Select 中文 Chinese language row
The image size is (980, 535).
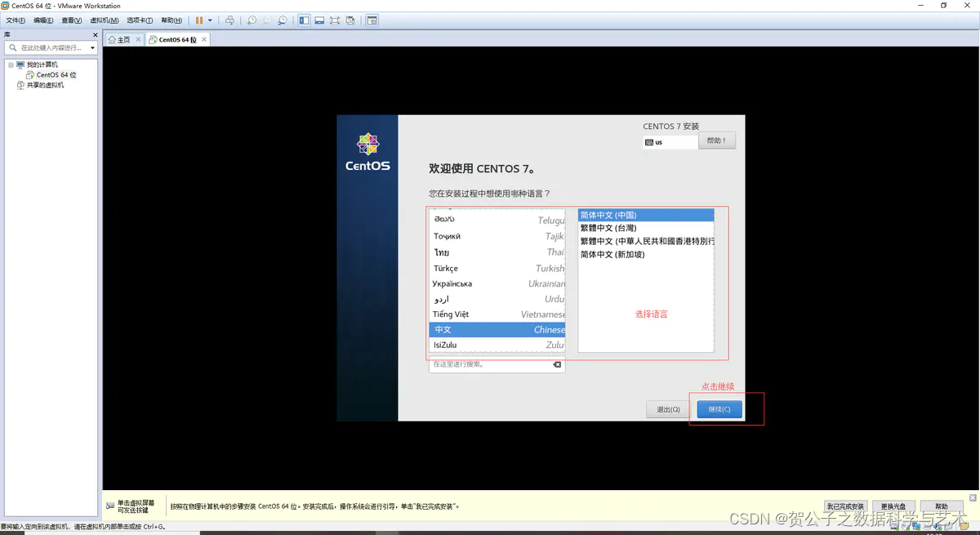tap(497, 330)
